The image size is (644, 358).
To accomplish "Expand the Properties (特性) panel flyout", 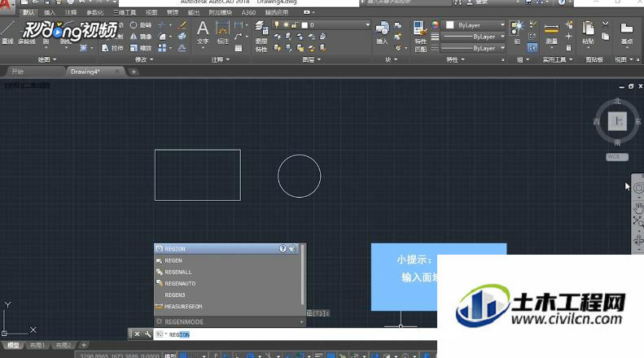I will [455, 60].
